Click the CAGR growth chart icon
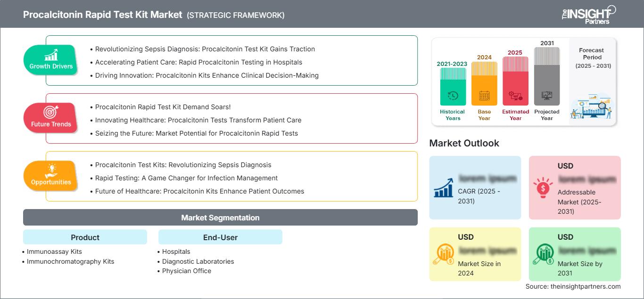This screenshot has height=299, width=644. pos(443,187)
